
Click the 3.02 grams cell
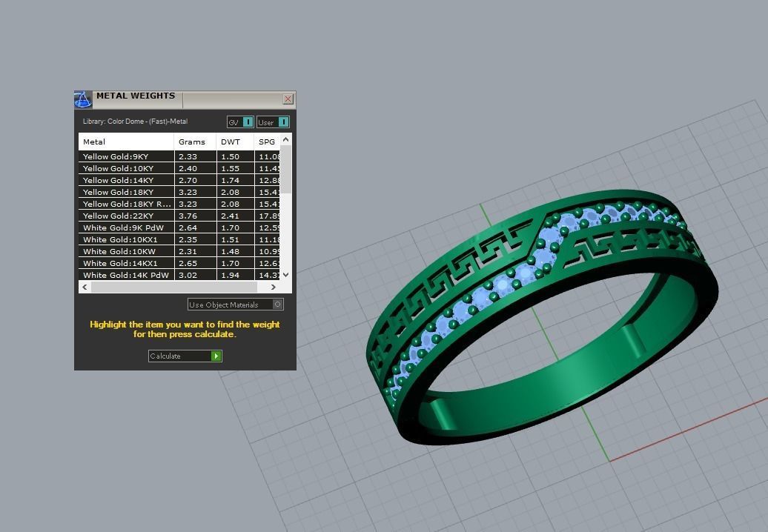click(x=195, y=275)
